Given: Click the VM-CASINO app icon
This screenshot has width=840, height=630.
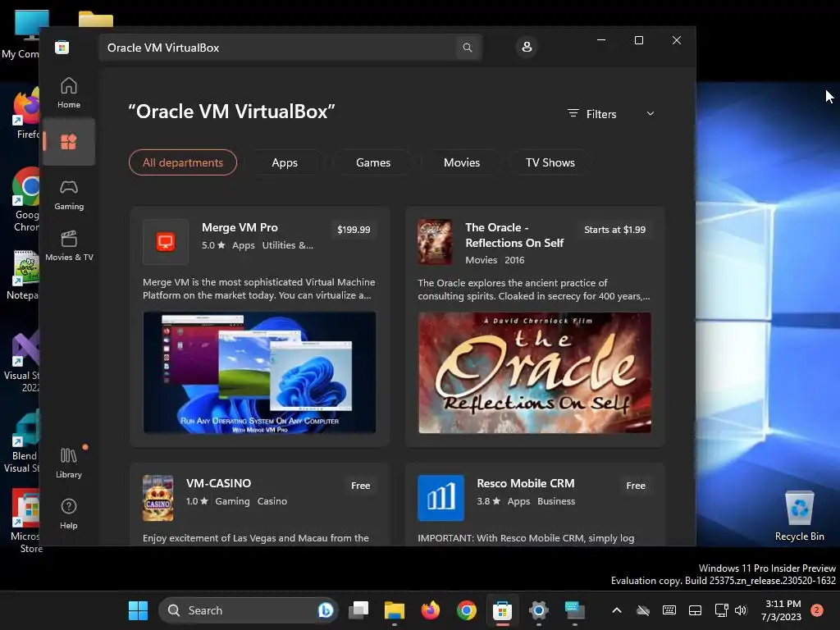Looking at the screenshot, I should 158,498.
